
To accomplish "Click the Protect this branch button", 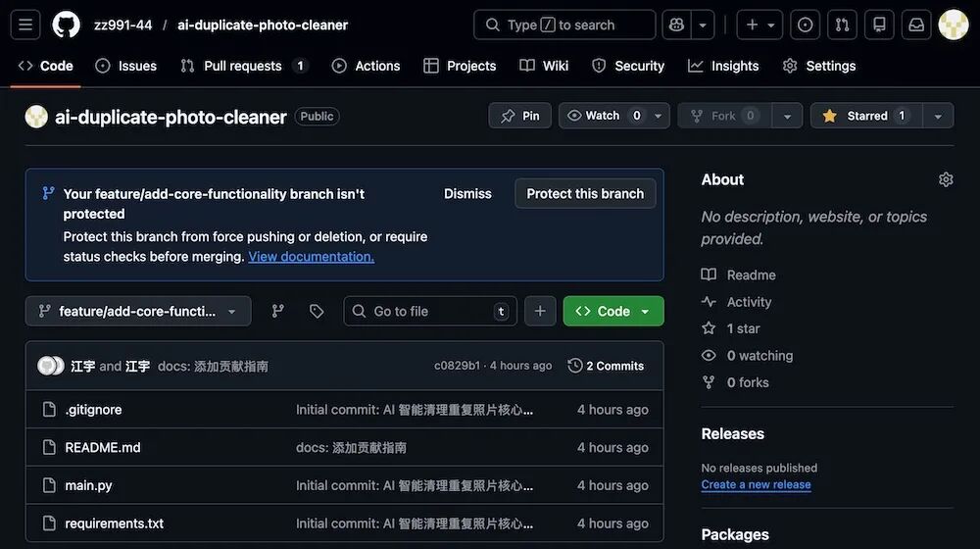I will click(585, 194).
